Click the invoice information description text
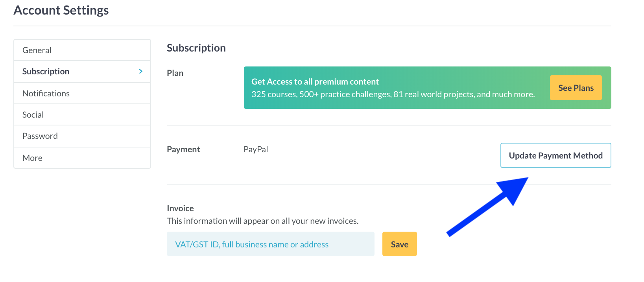Image resolution: width=644 pixels, height=282 pixels. point(262,221)
